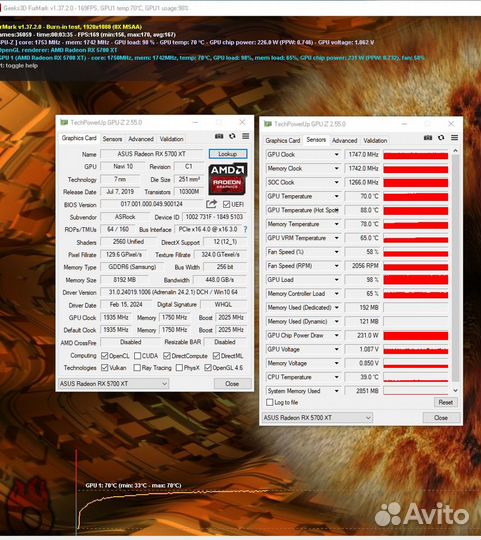
Task: Click the scroll down arrow in the Sensors list
Action: (456, 390)
